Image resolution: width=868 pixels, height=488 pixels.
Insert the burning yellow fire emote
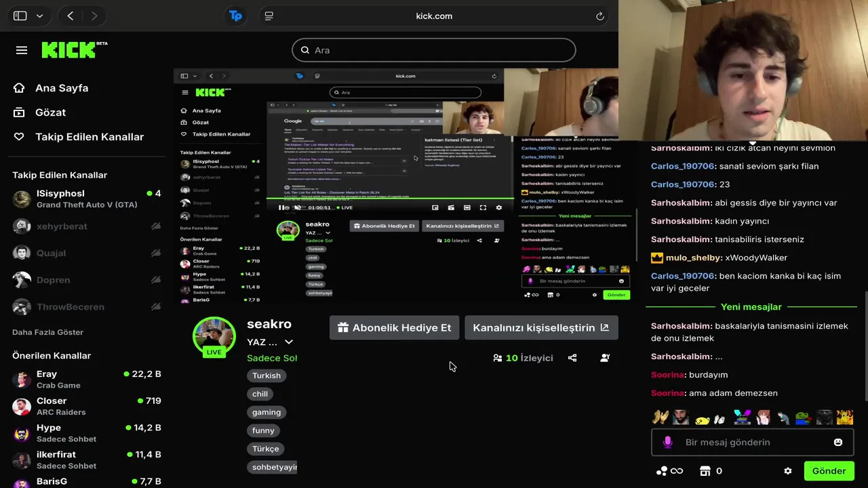[x=844, y=417]
